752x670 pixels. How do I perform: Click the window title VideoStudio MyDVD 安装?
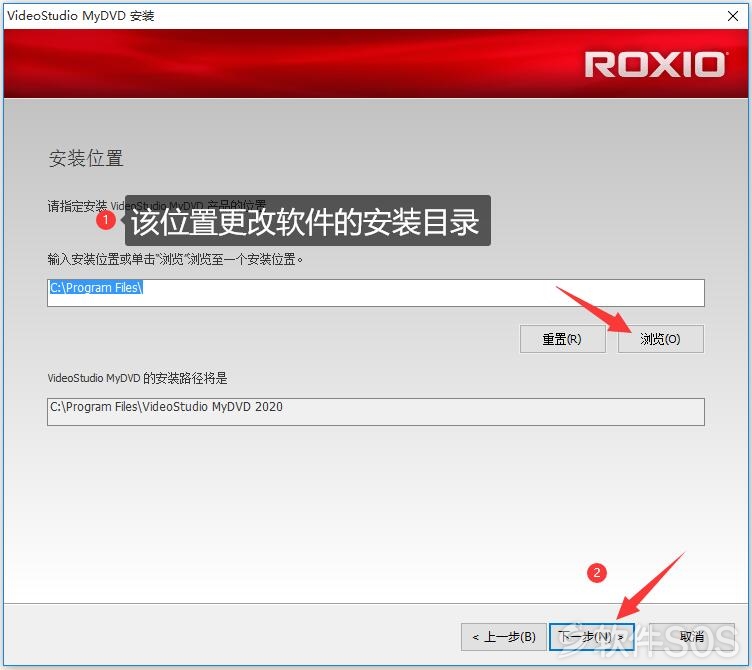[81, 16]
